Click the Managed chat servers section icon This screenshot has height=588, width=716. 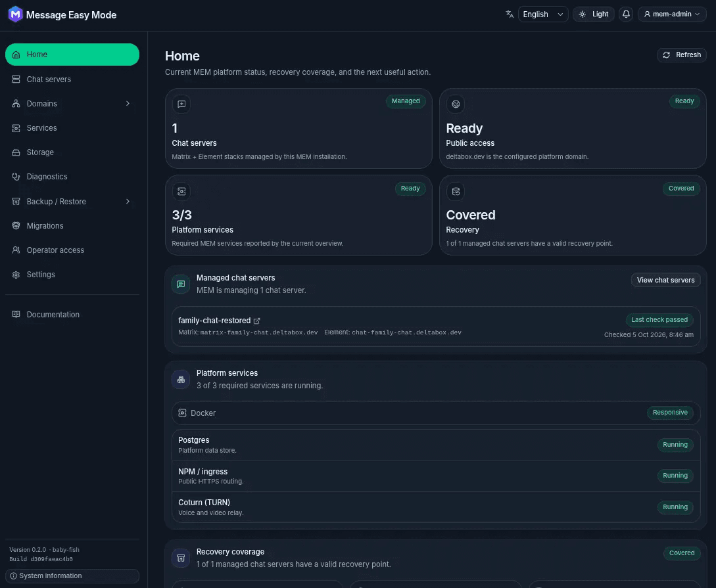[x=181, y=284]
